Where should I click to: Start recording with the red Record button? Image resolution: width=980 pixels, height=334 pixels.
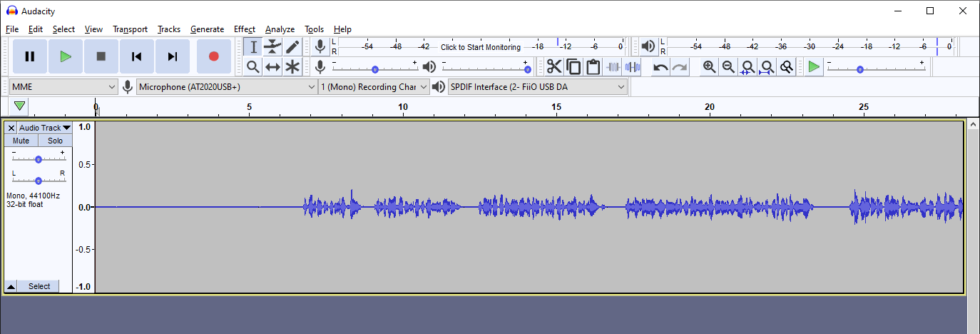pos(213,56)
